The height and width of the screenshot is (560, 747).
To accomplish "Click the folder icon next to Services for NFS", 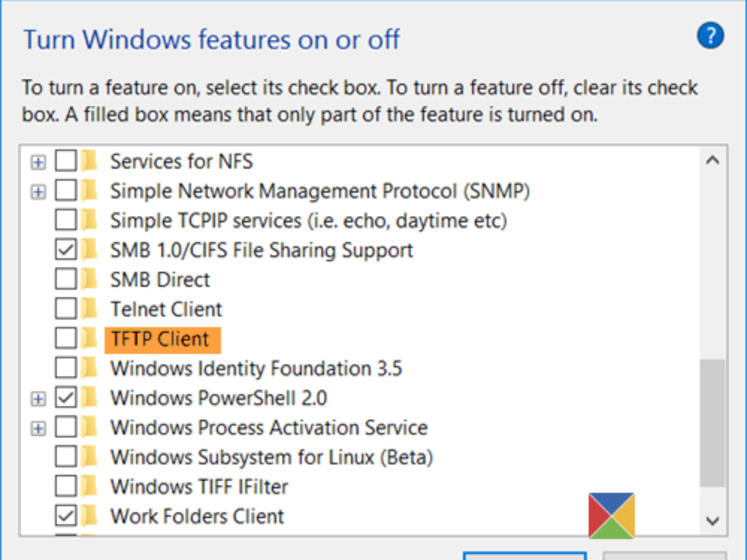I will point(90,162).
